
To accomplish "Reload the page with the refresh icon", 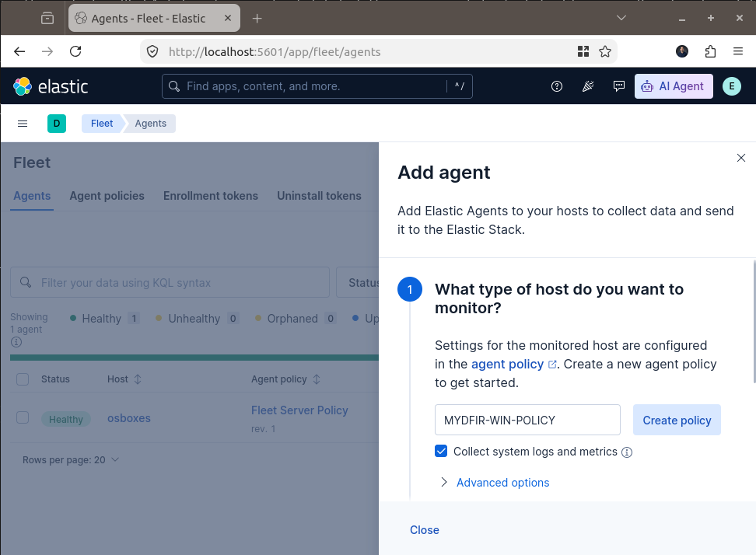I will [x=75, y=51].
